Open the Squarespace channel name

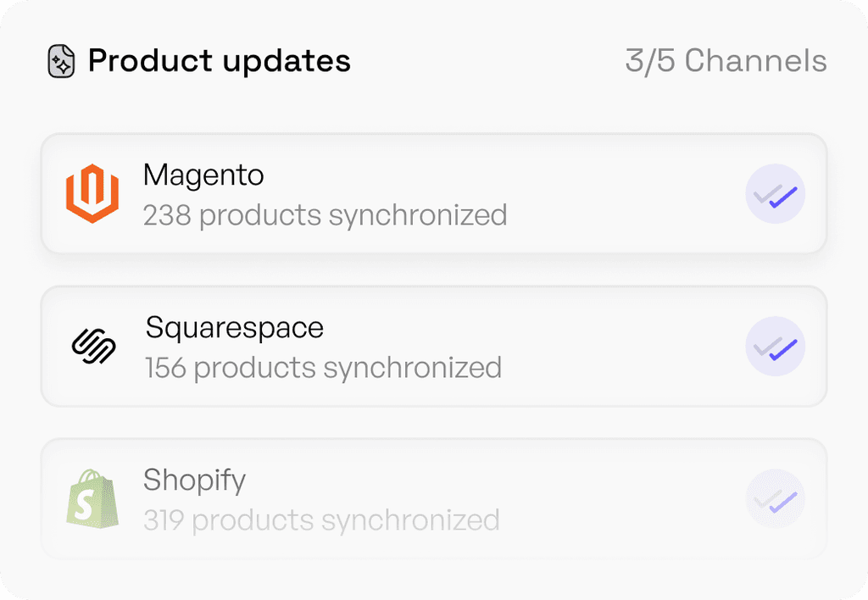pyautogui.click(x=234, y=328)
